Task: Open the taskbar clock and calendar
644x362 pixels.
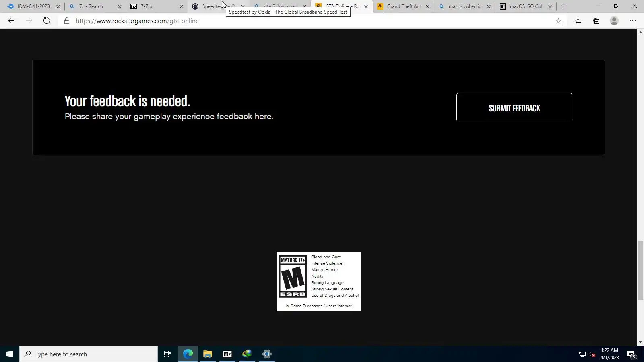Action: (609, 354)
